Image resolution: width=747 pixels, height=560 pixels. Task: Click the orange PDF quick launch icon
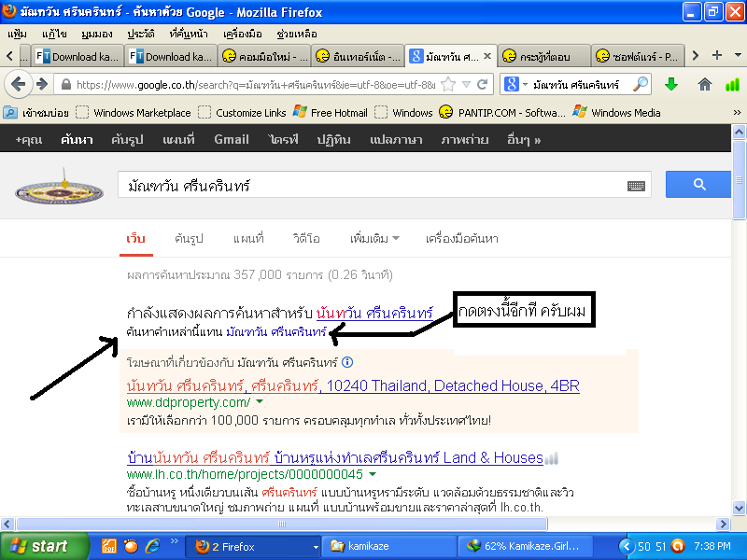pos(108,546)
